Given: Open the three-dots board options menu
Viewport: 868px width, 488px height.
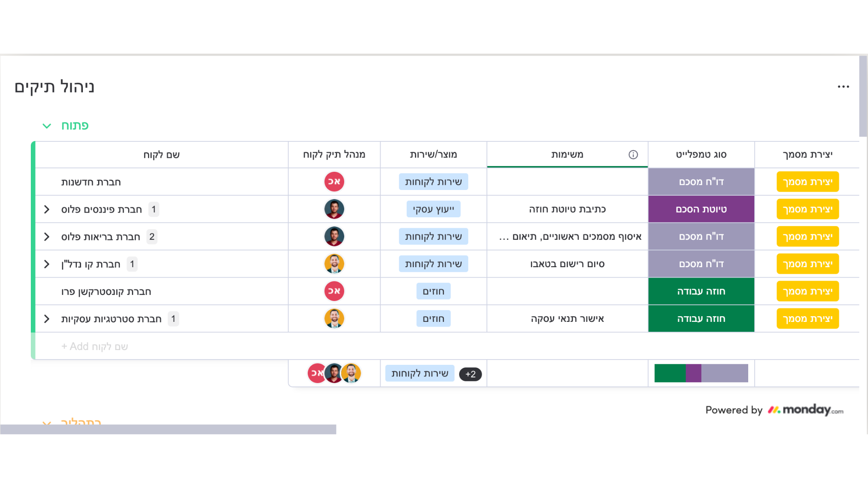Looking at the screenshot, I should (843, 87).
